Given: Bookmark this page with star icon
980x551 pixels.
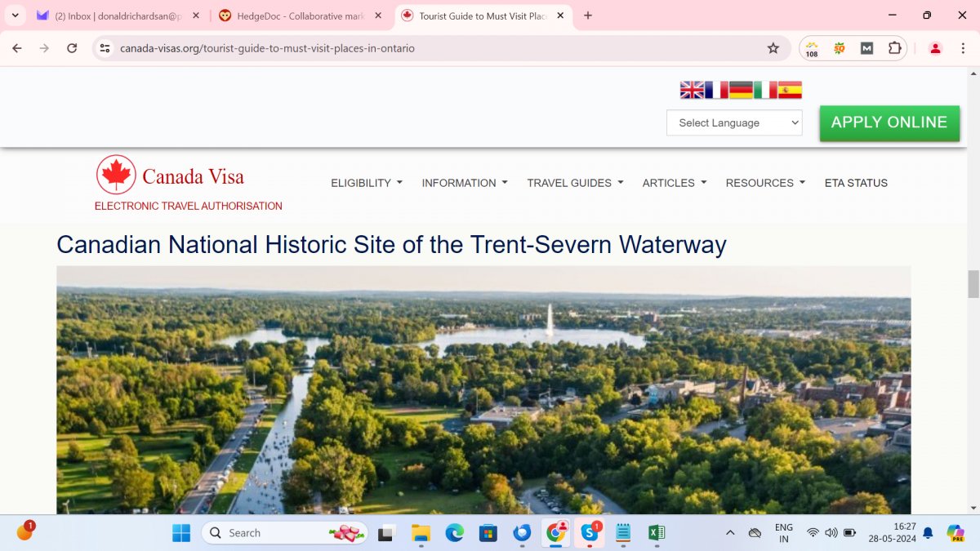Looking at the screenshot, I should tap(773, 48).
